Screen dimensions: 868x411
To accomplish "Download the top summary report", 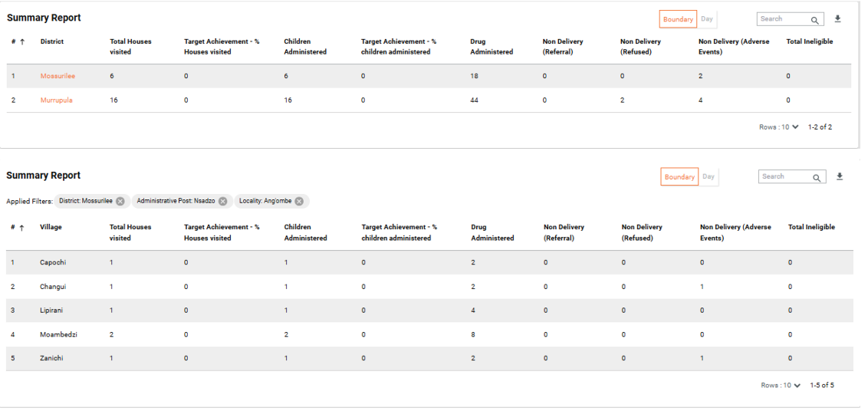I will tap(838, 19).
